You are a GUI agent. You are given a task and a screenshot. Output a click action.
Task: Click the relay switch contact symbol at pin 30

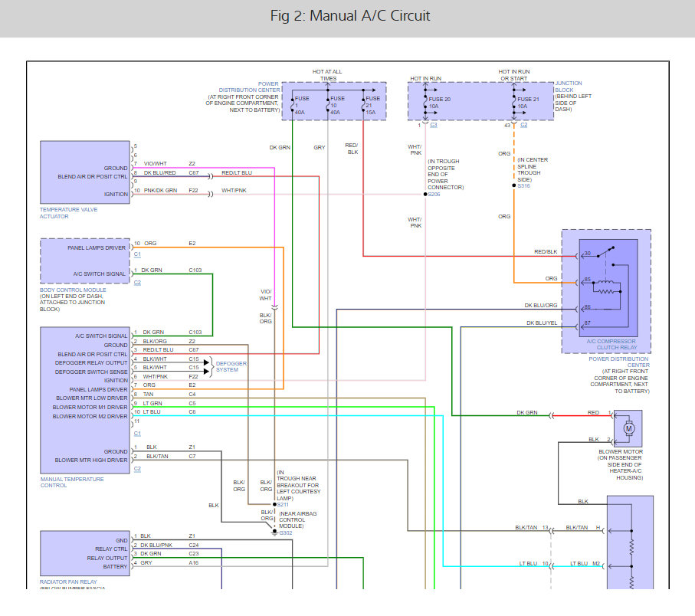(605, 252)
